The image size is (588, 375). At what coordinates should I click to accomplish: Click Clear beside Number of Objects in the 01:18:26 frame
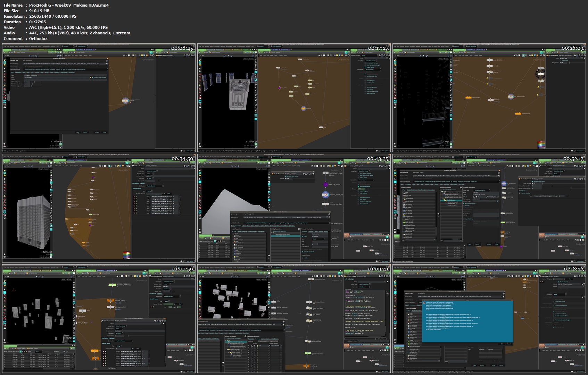570,279
